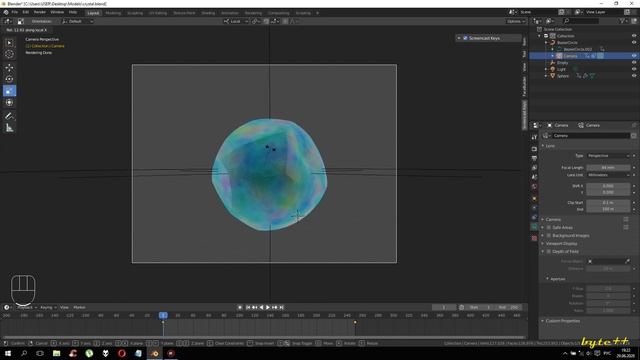Click the timeline Play button
Screen dimensions: 640x360
point(268,307)
